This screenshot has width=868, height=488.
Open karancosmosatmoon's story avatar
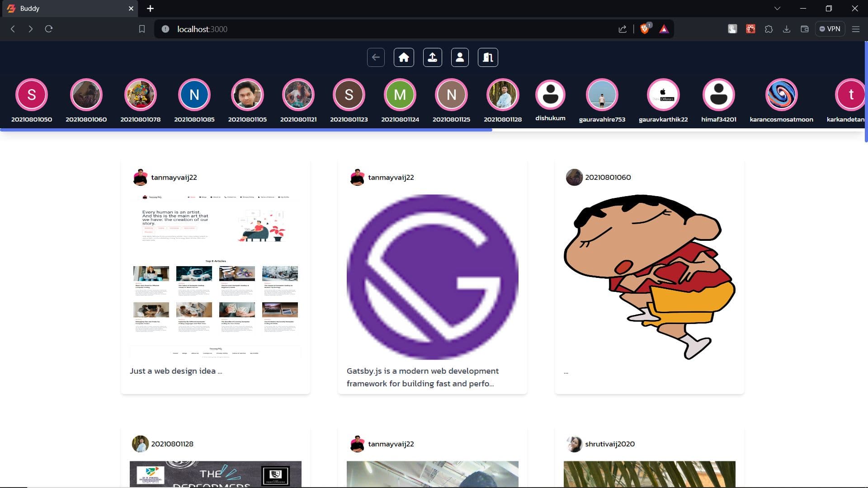(x=782, y=95)
